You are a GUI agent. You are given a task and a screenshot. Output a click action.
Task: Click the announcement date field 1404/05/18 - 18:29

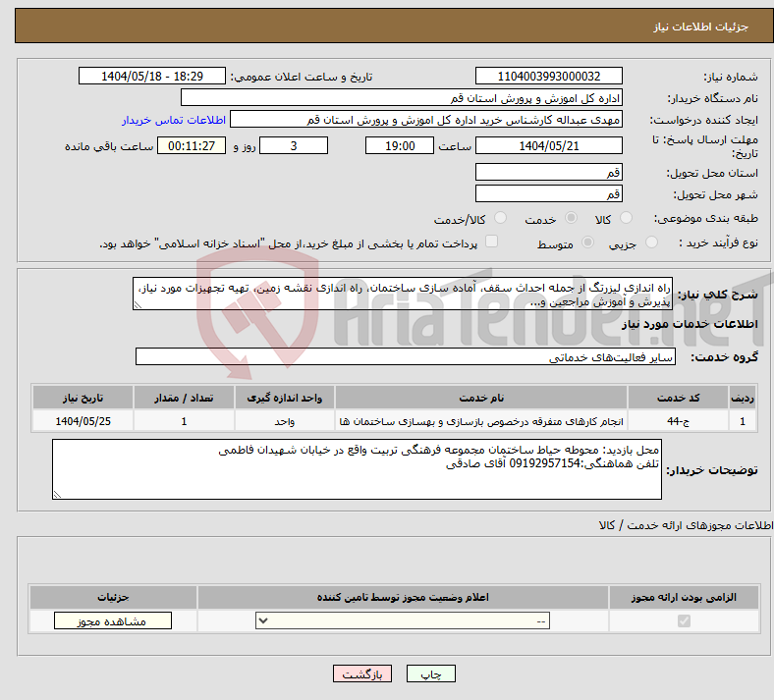(152, 77)
